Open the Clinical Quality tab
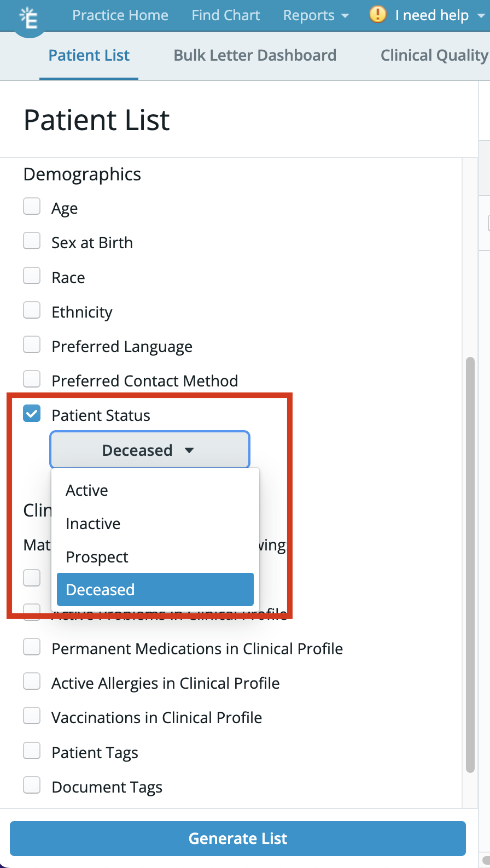 pos(434,55)
